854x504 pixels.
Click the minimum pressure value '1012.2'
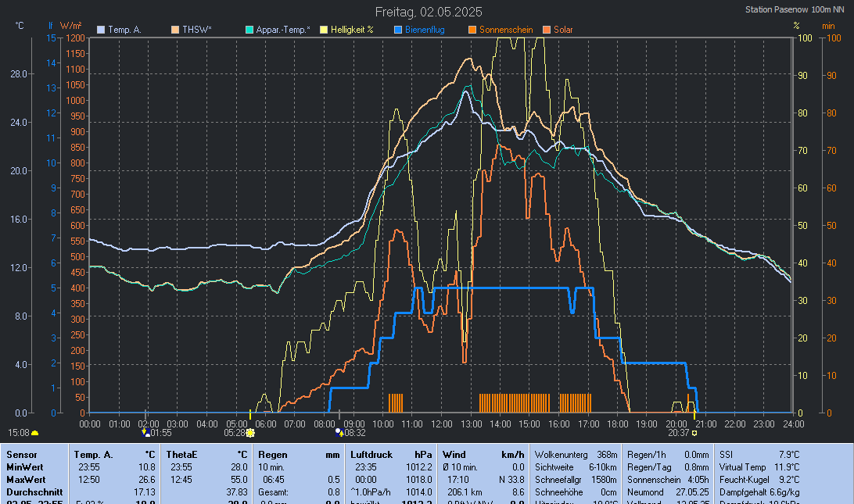pos(419,467)
